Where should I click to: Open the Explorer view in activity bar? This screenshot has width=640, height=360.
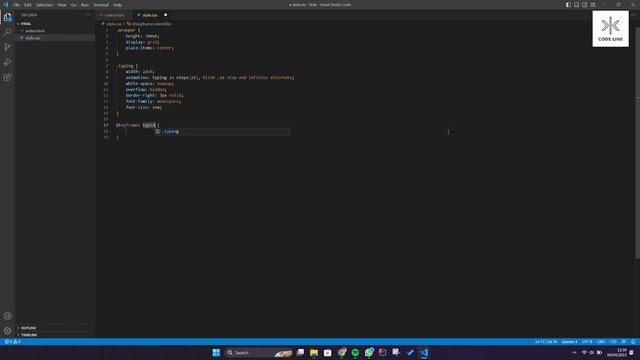7,17
